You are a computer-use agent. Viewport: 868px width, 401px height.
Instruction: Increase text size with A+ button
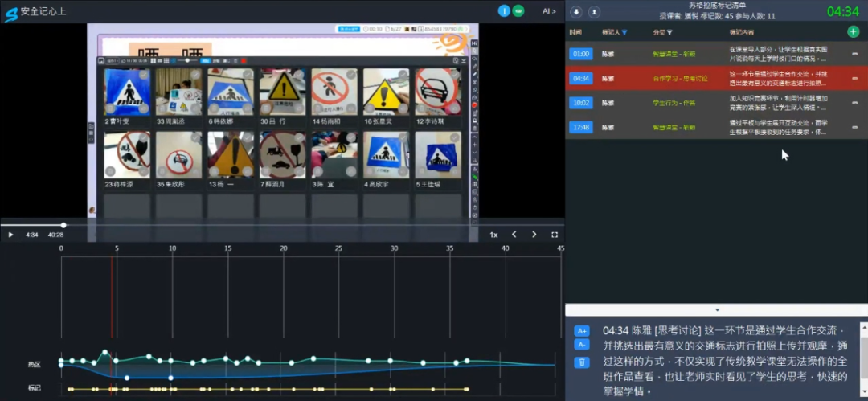(x=582, y=330)
